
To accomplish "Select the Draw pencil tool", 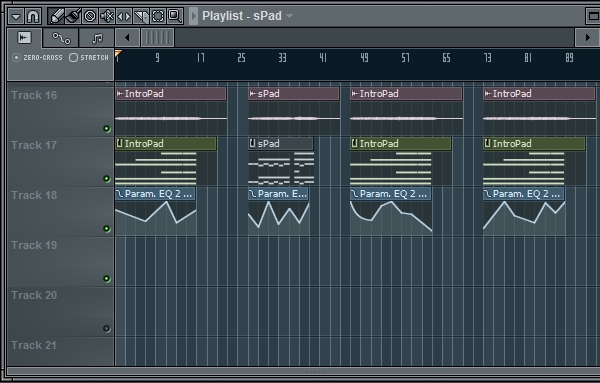I will pos(56,16).
